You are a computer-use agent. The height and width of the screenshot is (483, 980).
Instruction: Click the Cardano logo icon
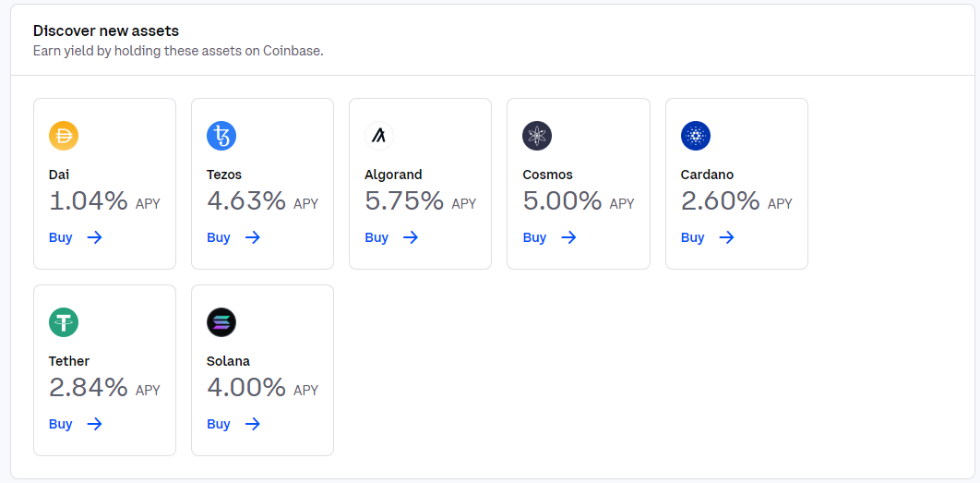(x=696, y=136)
